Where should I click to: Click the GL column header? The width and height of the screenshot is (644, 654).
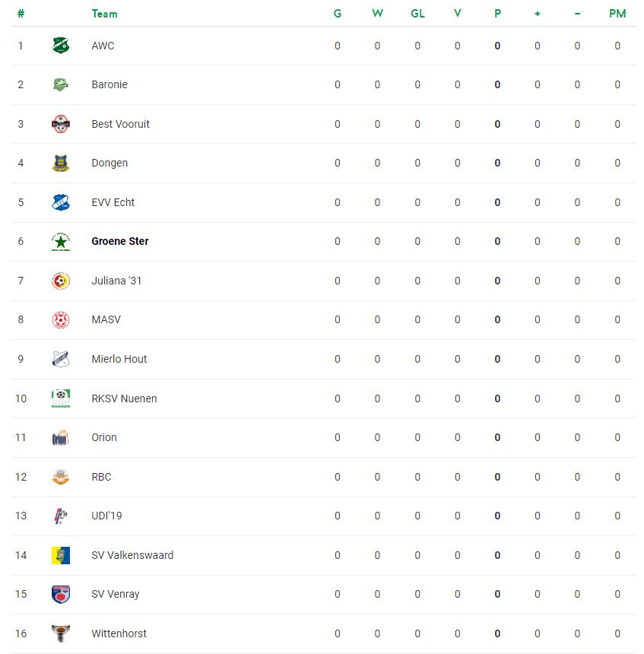tap(417, 14)
